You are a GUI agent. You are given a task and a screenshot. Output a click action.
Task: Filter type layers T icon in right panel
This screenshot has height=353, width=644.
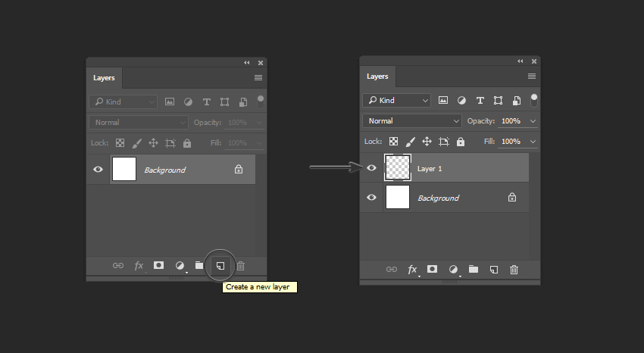480,100
